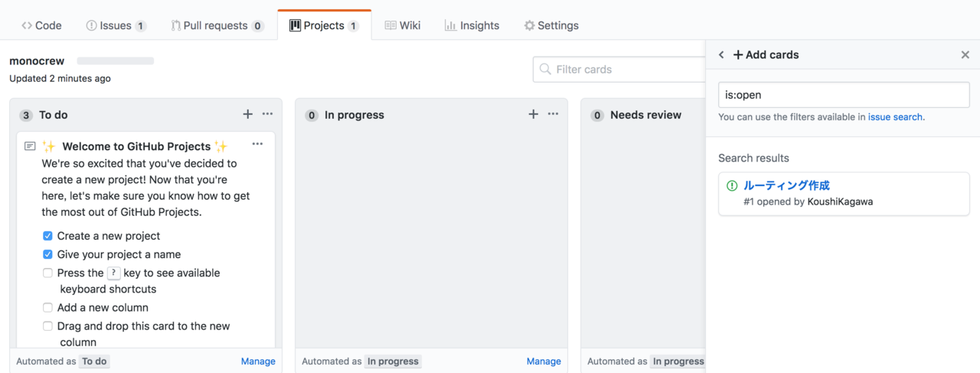Click the In progress automation label
Viewport: 980px width, 373px height.
click(393, 361)
